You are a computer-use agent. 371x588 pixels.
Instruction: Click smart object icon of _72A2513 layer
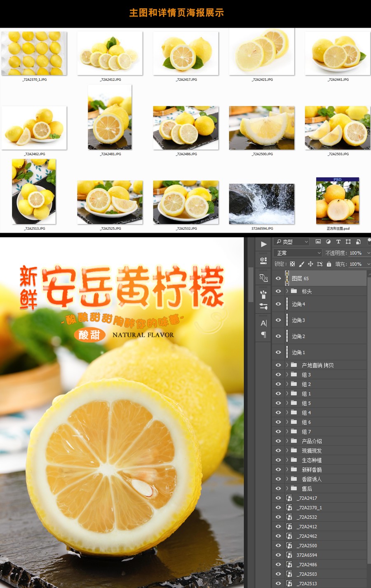coord(289,583)
